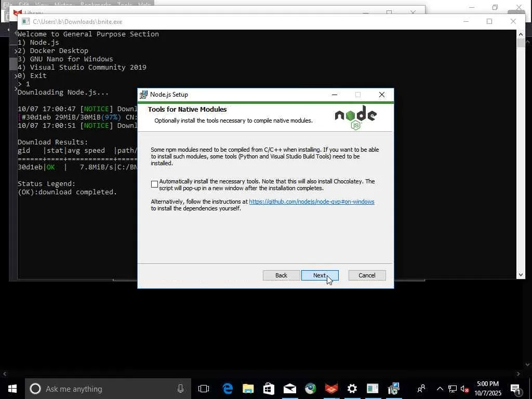This screenshot has width=532, height=399.
Task: Tick the automatically install necessary tools checkbox
Action: click(154, 184)
